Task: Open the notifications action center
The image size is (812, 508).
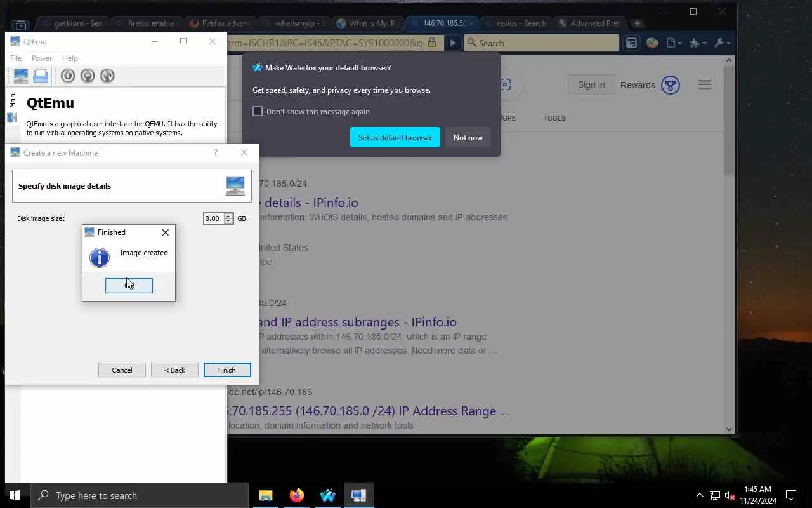Action: tap(791, 495)
